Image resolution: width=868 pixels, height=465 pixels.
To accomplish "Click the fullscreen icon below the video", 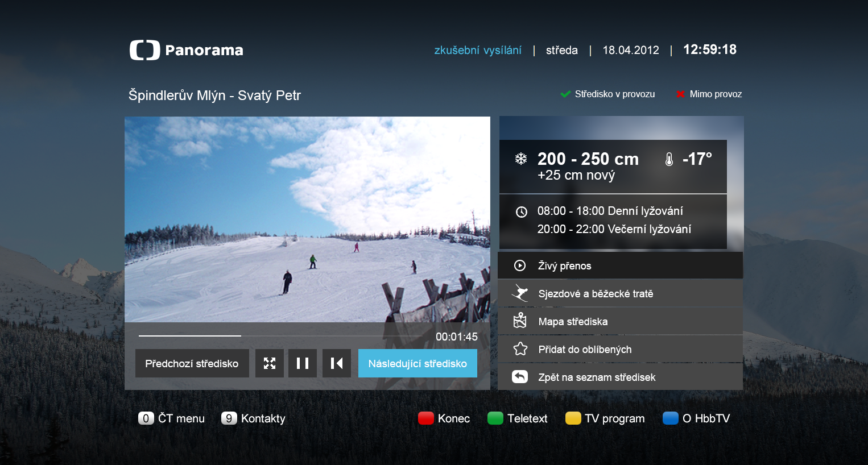I will pyautogui.click(x=269, y=363).
